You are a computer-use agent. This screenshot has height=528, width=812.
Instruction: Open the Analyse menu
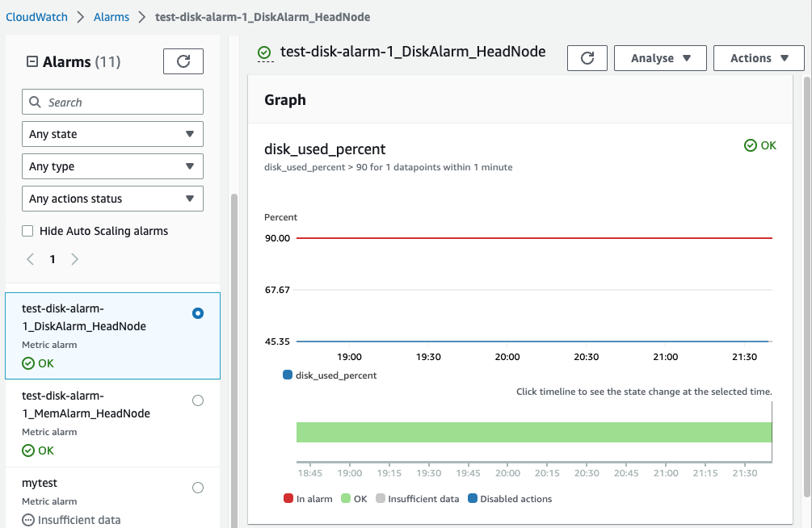click(x=660, y=58)
